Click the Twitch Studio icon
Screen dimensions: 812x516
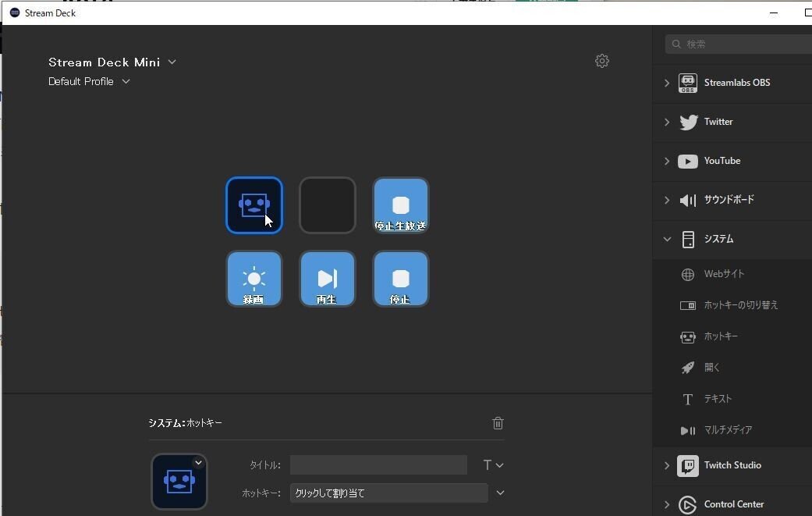pyautogui.click(x=688, y=466)
